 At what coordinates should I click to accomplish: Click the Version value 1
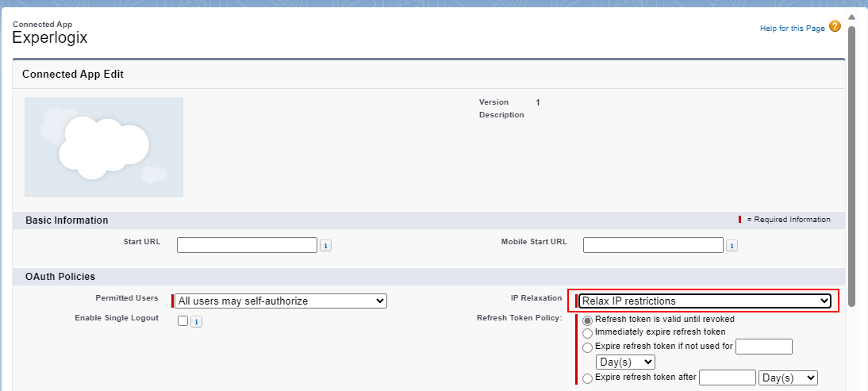[x=538, y=102]
